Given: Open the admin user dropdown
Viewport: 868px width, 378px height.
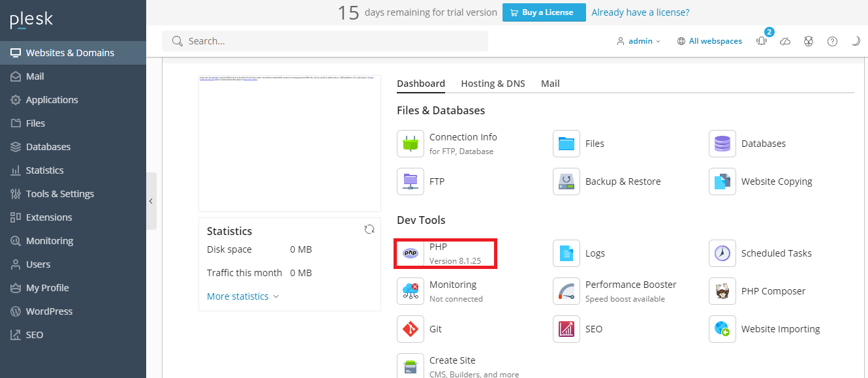Looking at the screenshot, I should click(x=639, y=41).
